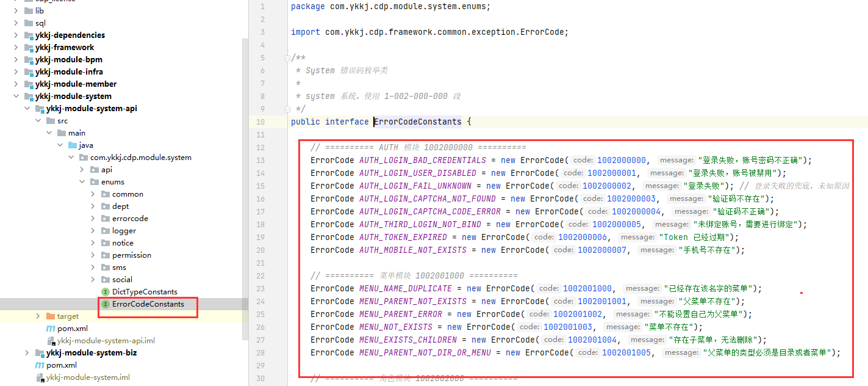Viewport: 868px width, 386px height.
Task: Expand the ykkj-module-member node
Action: 16,84
